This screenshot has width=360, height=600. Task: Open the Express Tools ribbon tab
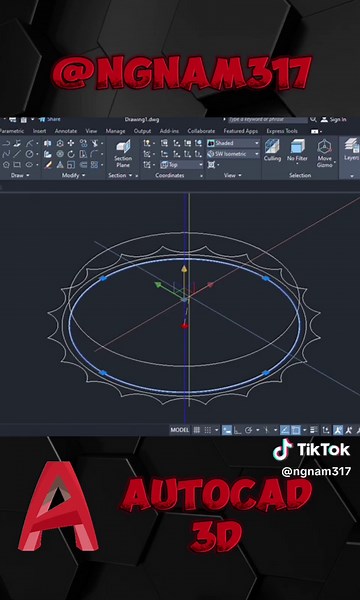[x=282, y=131]
